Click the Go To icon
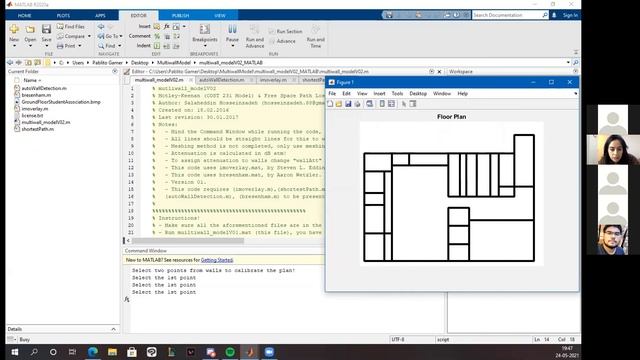Screen dimensions: 640x360 pyautogui.click(x=101, y=36)
